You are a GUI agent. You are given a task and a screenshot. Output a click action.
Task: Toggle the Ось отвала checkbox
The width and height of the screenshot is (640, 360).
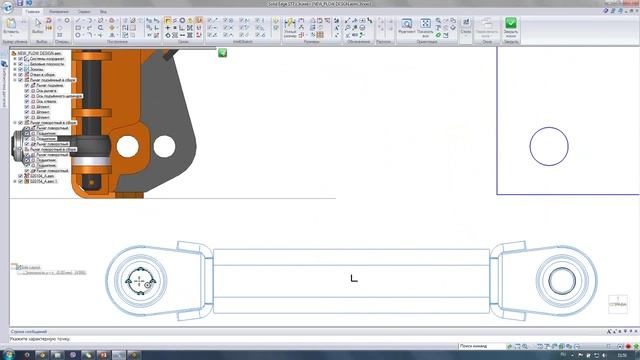point(27,101)
